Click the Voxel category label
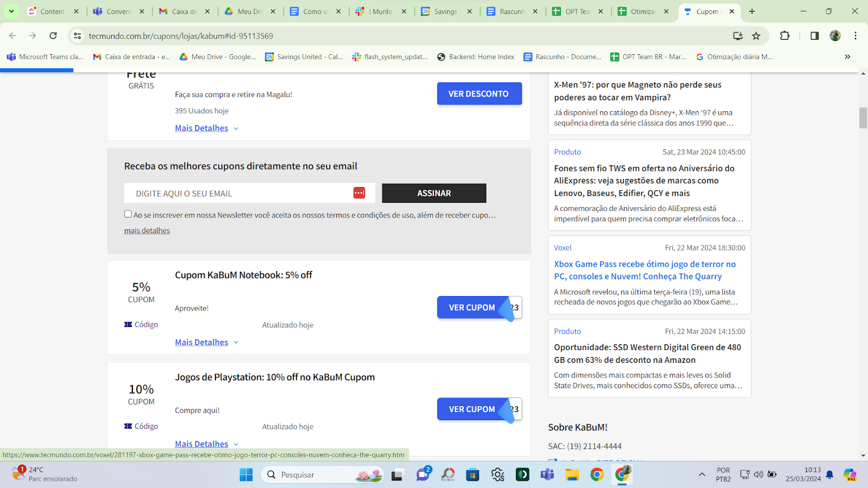This screenshot has width=868, height=488. [563, 248]
